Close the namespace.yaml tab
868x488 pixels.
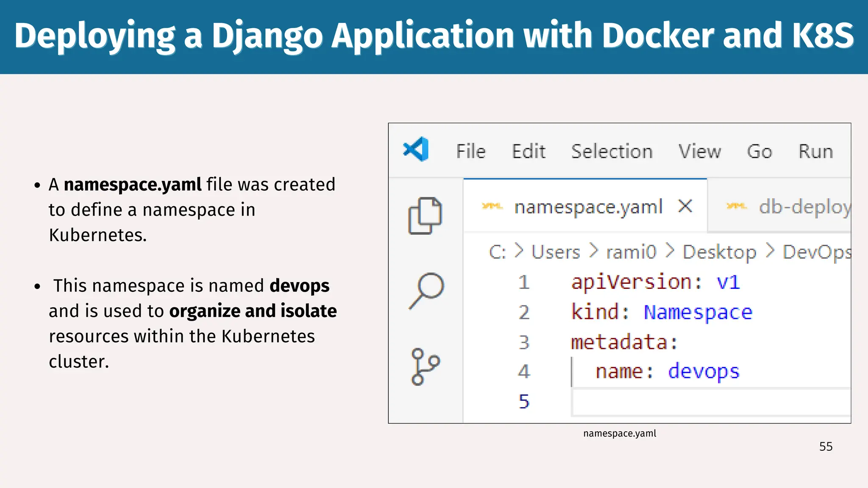click(685, 206)
